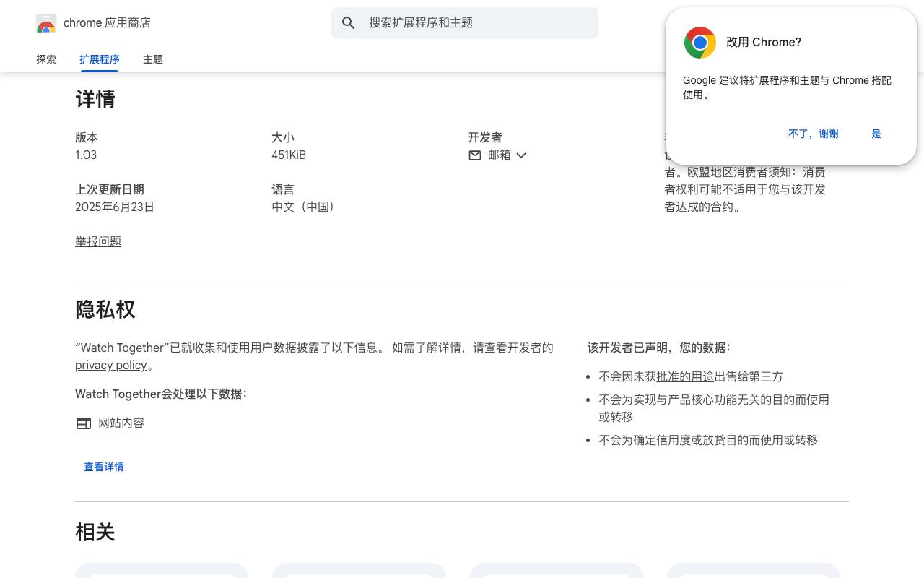Open the 主题 tab

[153, 59]
